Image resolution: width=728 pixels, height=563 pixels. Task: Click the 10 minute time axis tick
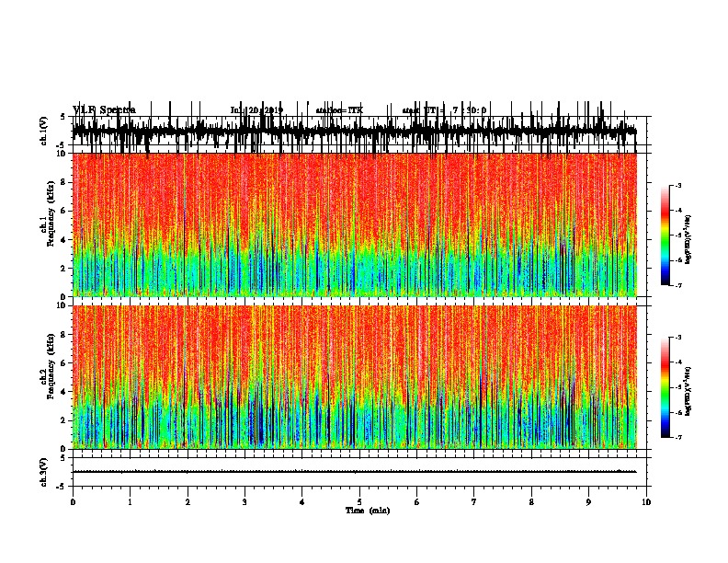click(646, 501)
